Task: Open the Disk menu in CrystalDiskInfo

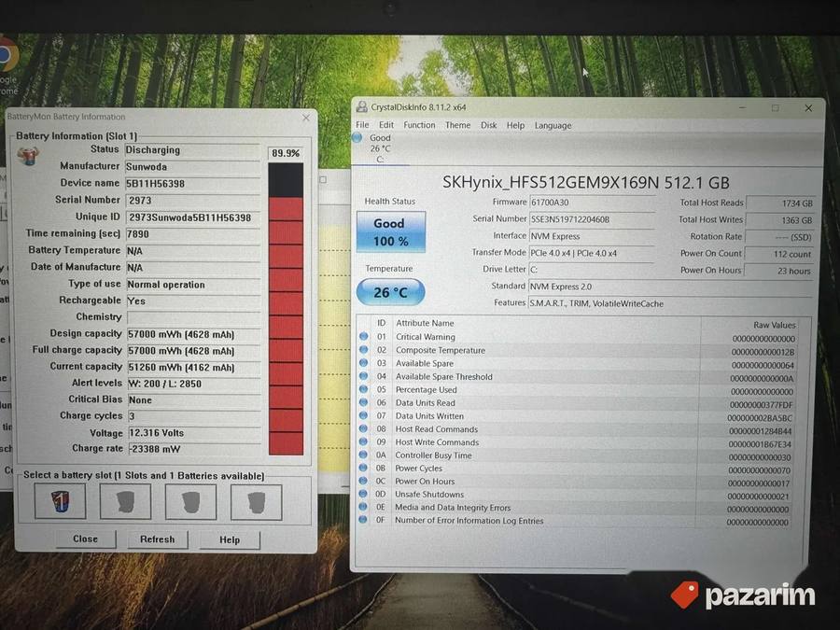Action: click(488, 125)
